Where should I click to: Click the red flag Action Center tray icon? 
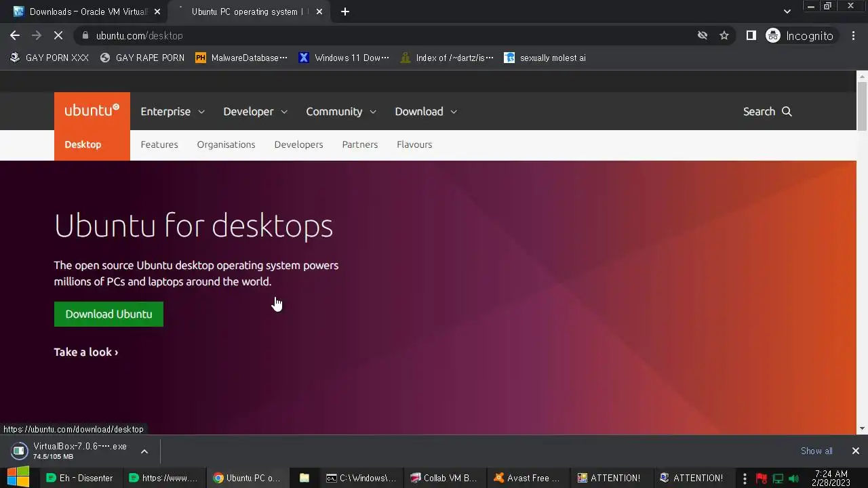[x=761, y=479]
